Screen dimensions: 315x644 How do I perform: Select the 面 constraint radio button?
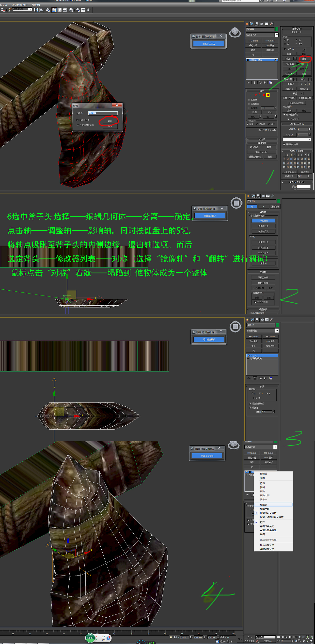pos(285,44)
